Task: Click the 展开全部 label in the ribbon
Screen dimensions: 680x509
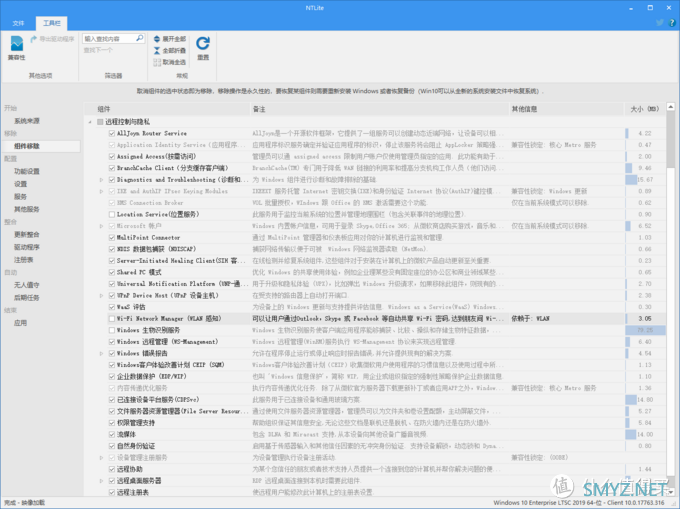Action: [x=174, y=39]
